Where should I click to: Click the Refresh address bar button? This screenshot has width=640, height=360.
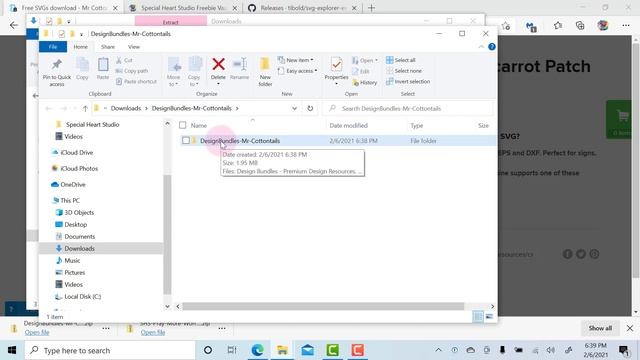(310, 109)
